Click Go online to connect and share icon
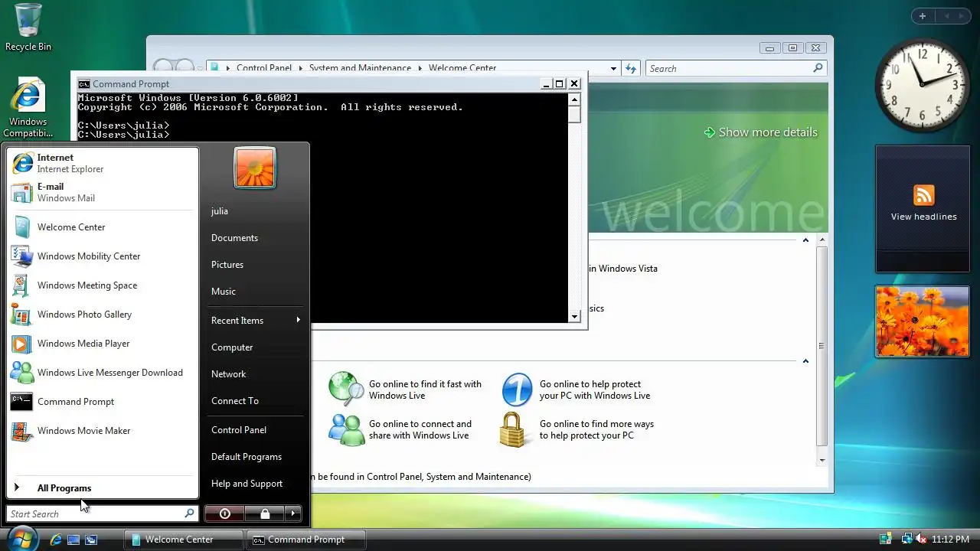The width and height of the screenshot is (980, 551). tap(346, 429)
